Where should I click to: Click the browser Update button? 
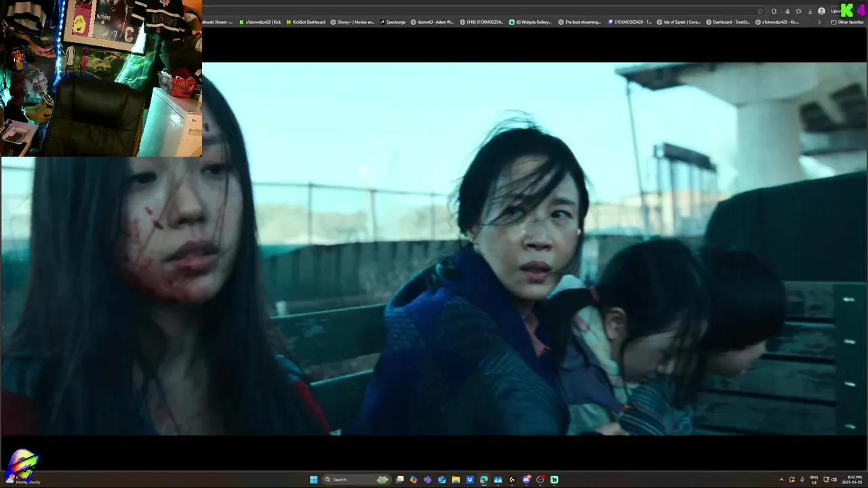pos(836,11)
